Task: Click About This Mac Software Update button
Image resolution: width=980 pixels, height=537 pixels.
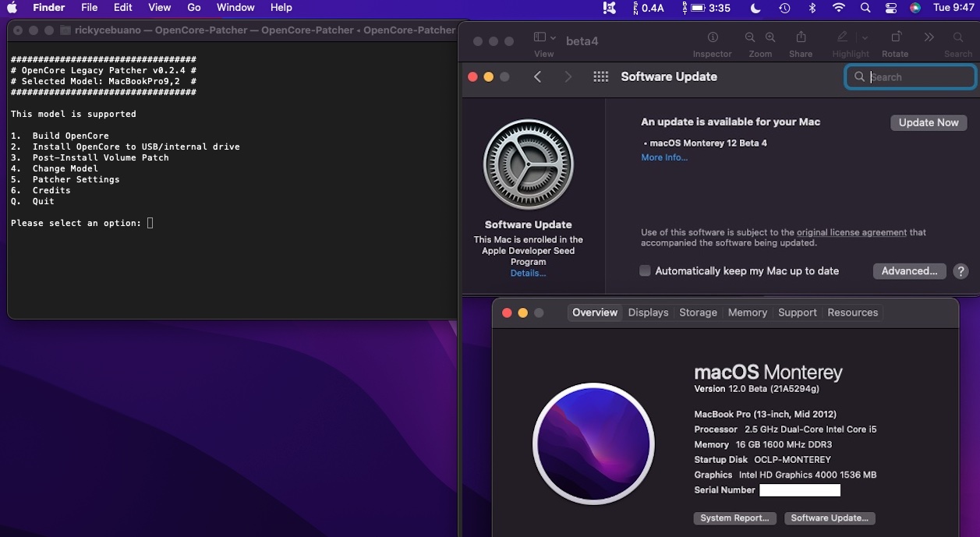Action: 830,518
